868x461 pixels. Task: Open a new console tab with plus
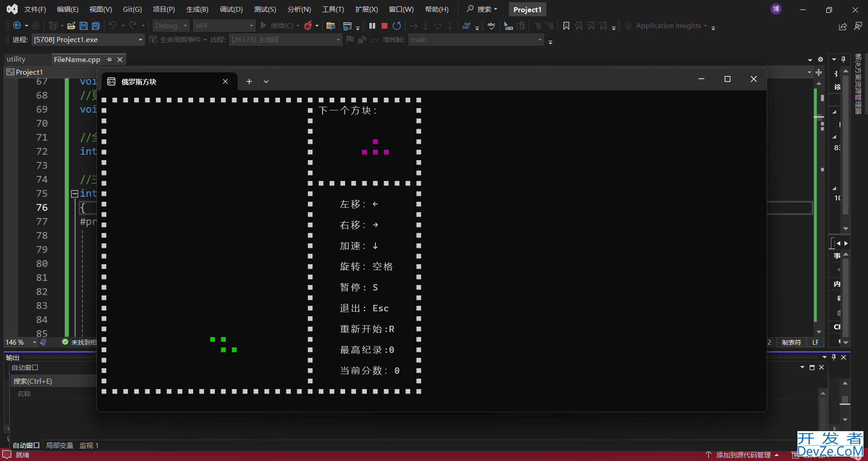249,81
